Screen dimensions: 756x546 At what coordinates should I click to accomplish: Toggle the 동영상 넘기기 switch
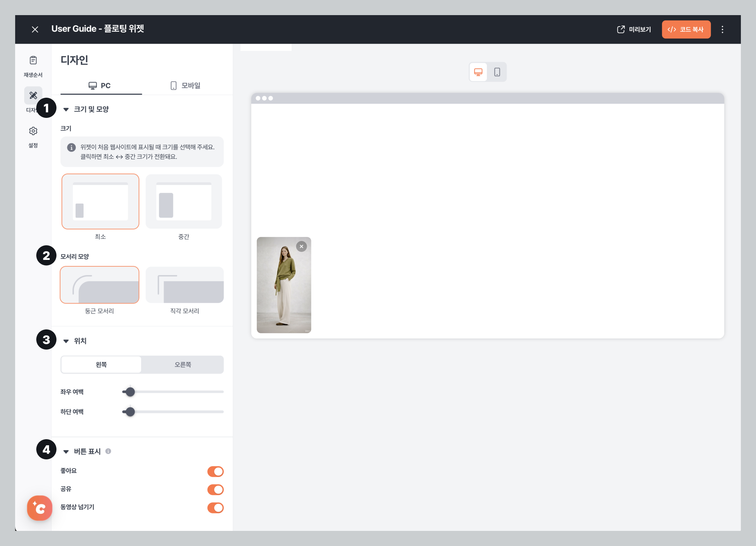tap(215, 508)
